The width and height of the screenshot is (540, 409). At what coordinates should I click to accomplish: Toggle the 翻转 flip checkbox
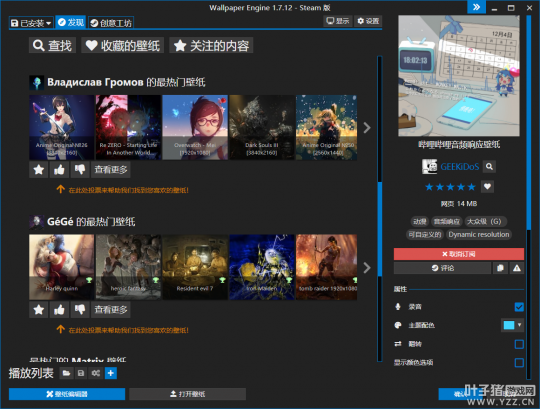pyautogui.click(x=519, y=344)
